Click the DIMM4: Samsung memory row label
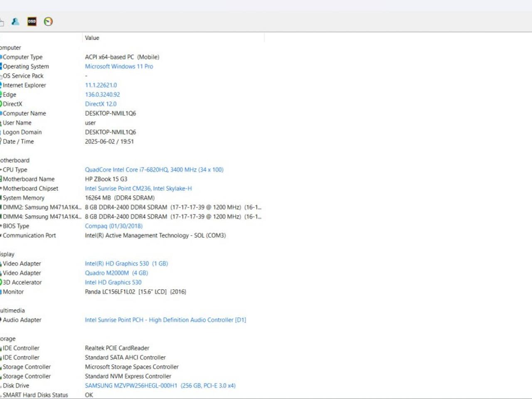 click(42, 217)
